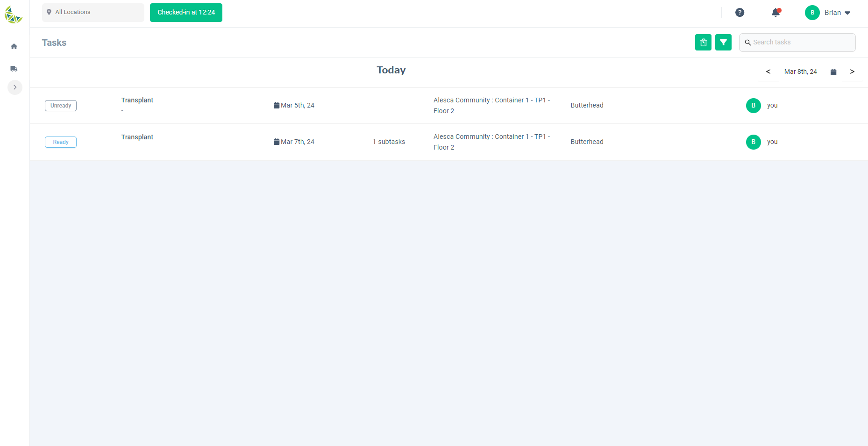Open the calendar date picker icon

[x=833, y=72]
